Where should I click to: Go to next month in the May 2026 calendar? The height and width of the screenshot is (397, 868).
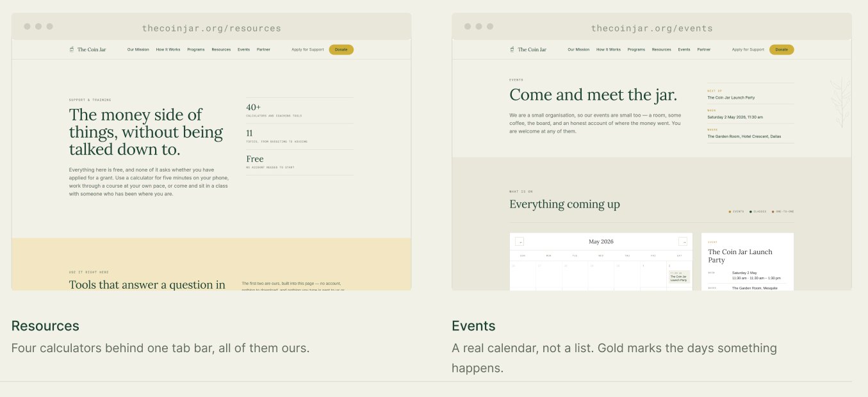683,241
